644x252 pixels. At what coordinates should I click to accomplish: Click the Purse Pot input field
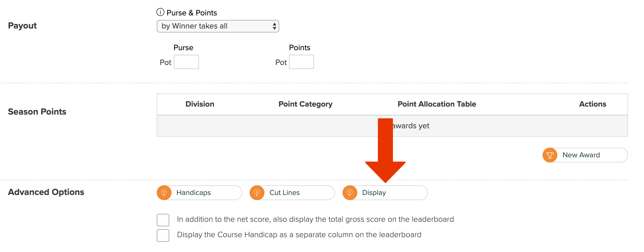(x=186, y=62)
